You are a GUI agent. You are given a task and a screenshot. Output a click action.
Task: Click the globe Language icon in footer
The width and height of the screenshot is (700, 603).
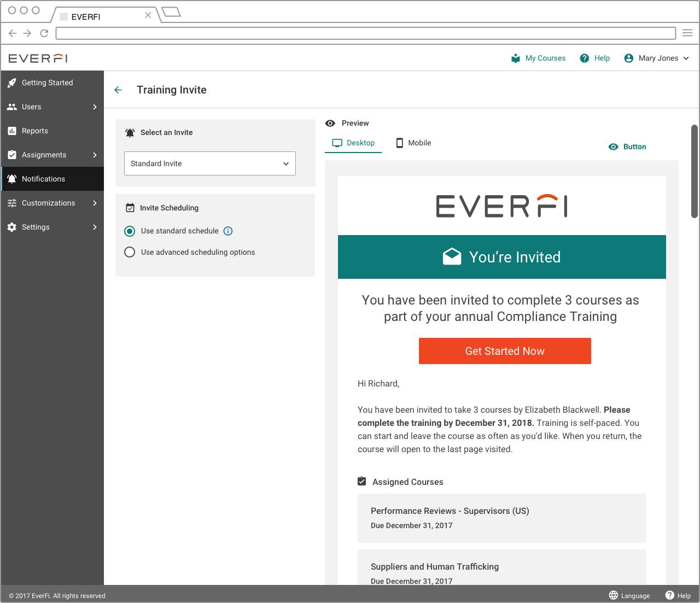[614, 595]
